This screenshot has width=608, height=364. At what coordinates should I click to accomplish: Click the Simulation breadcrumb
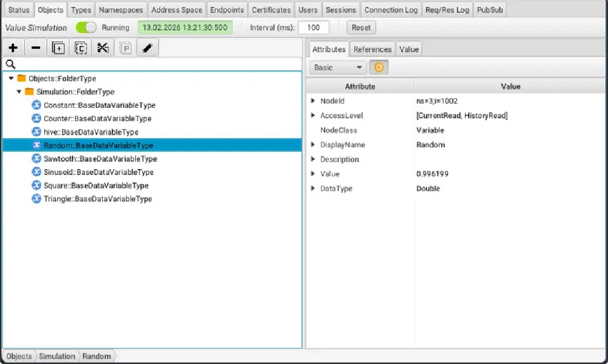point(57,356)
